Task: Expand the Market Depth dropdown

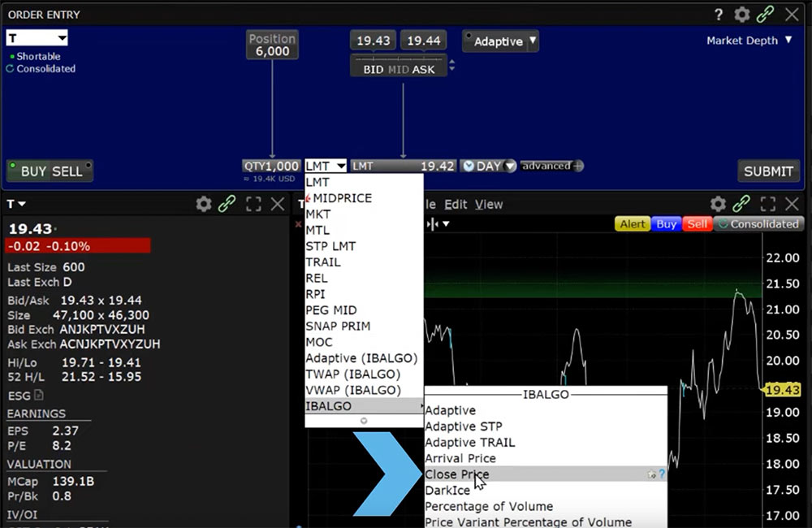Action: click(749, 41)
